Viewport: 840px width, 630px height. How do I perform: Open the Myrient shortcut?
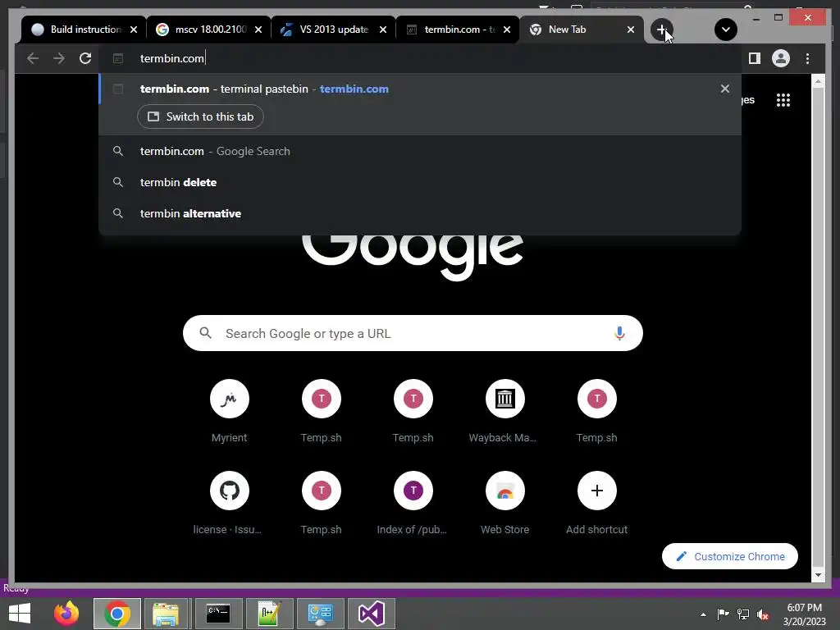[x=230, y=411]
